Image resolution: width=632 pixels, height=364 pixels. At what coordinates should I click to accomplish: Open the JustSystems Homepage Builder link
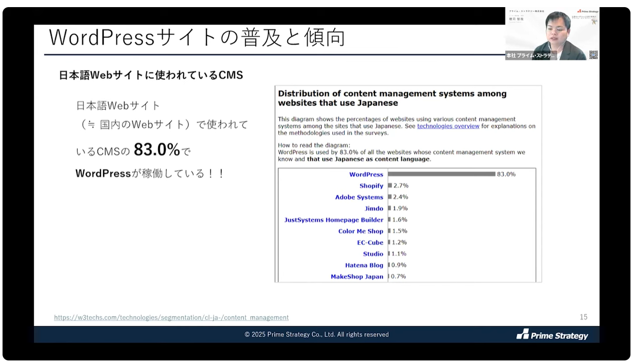334,220
